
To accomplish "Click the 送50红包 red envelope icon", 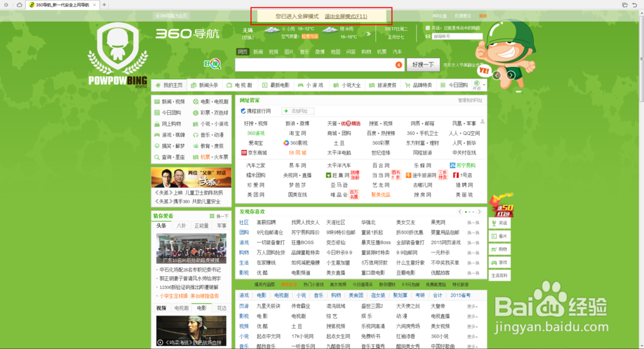I will (501, 205).
